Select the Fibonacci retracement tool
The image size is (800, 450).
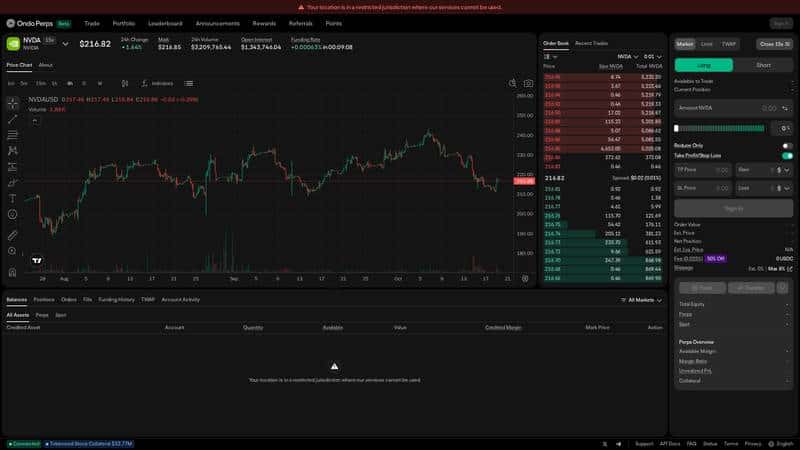pos(13,135)
